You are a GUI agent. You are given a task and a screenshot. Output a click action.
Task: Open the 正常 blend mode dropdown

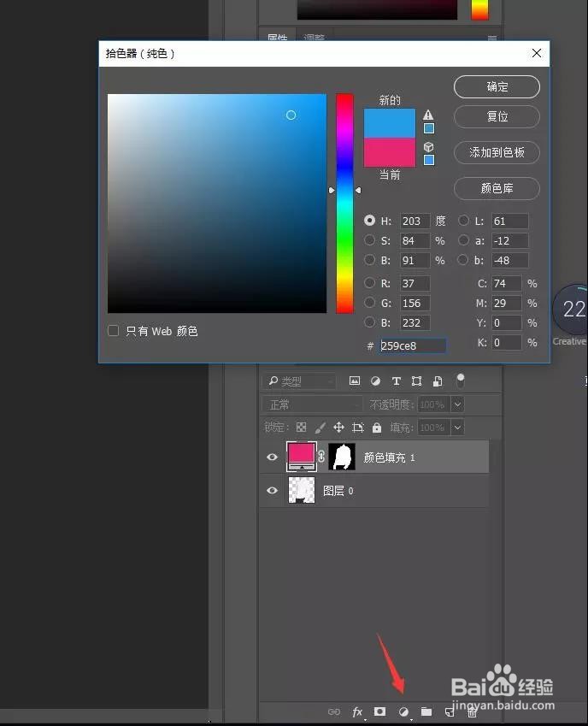point(313,404)
